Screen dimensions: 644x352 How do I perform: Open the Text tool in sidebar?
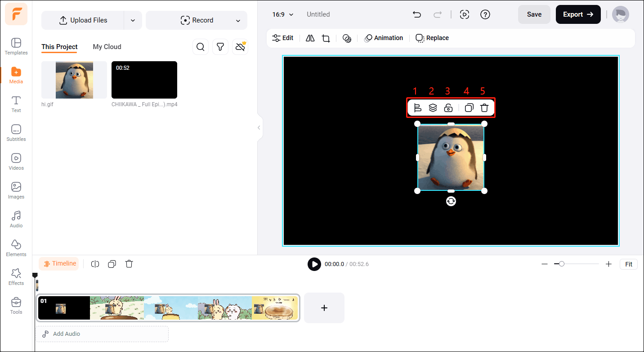point(16,104)
